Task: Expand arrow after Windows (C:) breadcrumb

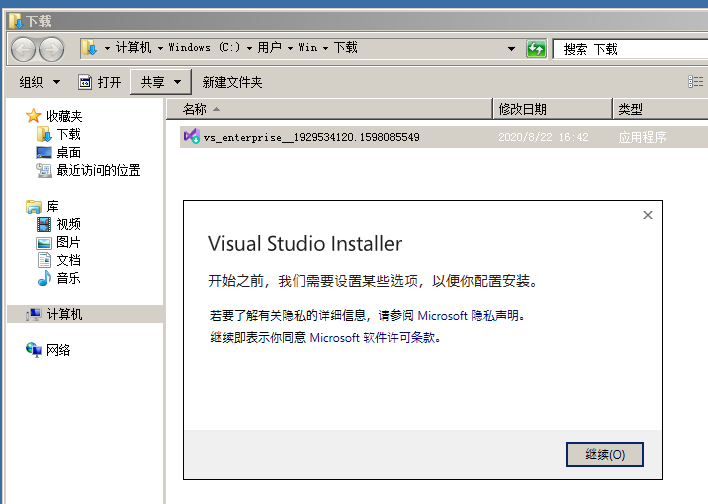Action: (249, 48)
